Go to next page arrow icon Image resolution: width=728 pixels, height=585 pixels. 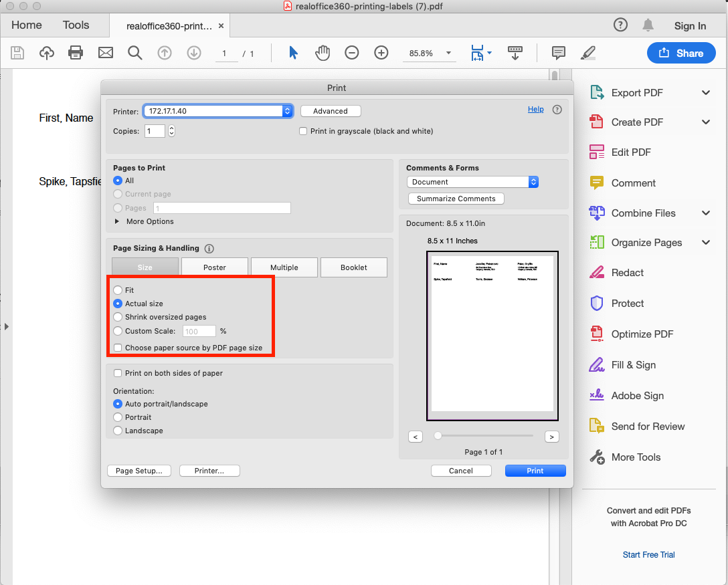point(194,53)
